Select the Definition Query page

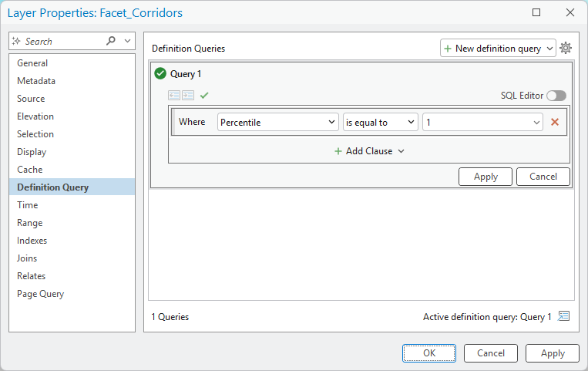(72, 187)
